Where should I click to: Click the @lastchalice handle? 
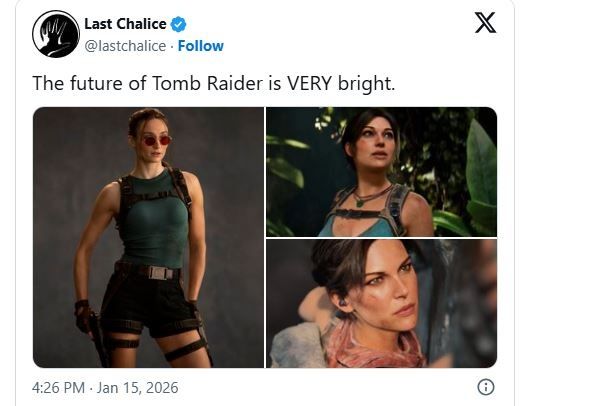(123, 46)
